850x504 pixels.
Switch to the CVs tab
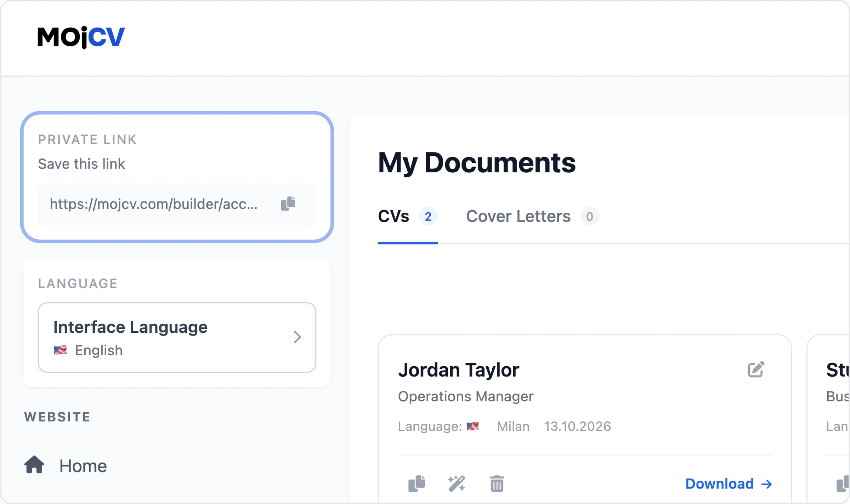pyautogui.click(x=408, y=216)
